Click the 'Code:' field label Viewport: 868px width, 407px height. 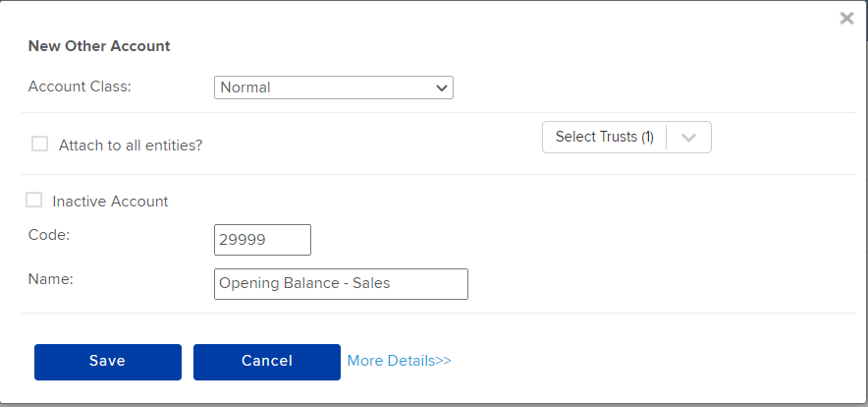[49, 235]
